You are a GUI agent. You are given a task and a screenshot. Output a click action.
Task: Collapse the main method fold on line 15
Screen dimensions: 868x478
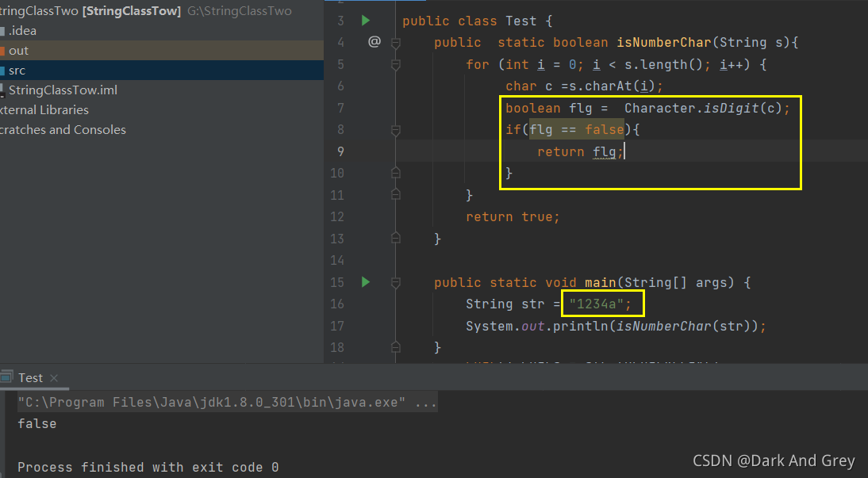coord(396,283)
